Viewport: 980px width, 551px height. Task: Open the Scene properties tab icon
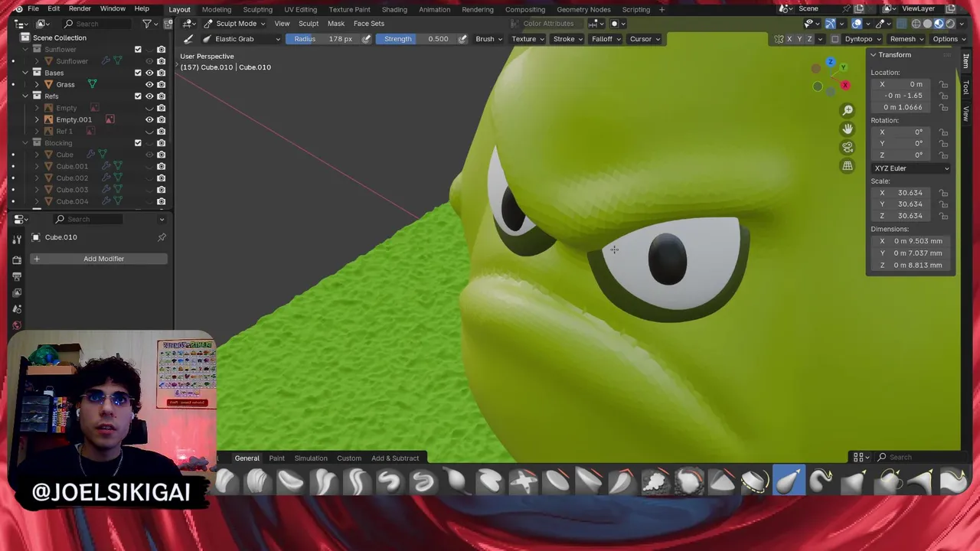click(x=17, y=309)
